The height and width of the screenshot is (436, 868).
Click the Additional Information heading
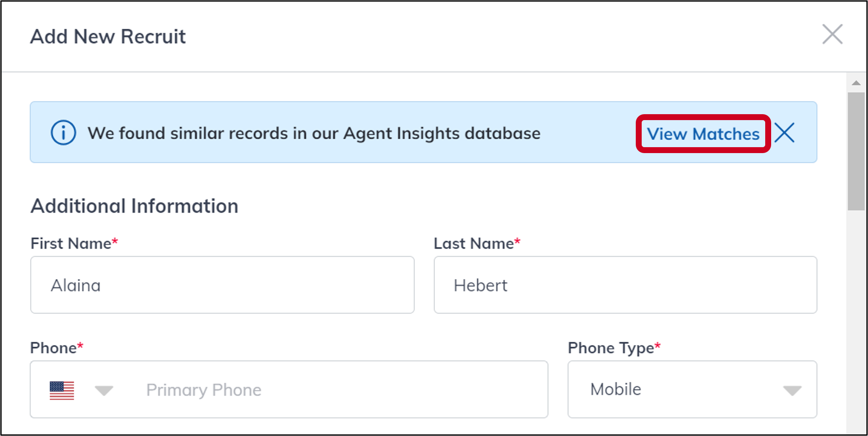(x=135, y=206)
